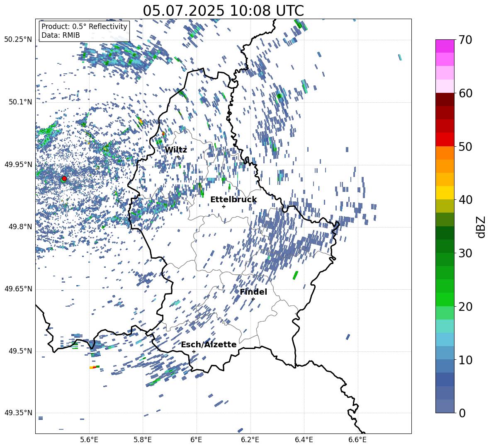Click the 50.1°N latitude label
Viewport: 491px width, 448px height.
pos(20,102)
